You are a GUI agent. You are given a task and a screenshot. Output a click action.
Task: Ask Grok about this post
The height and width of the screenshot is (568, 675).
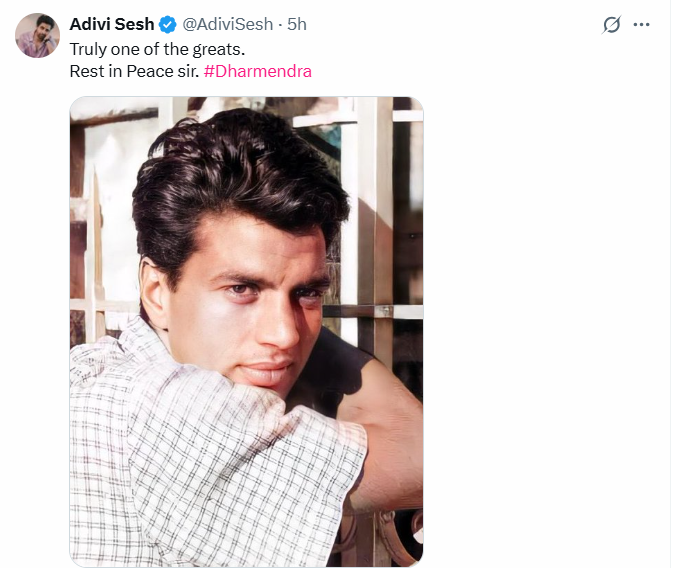pos(612,25)
